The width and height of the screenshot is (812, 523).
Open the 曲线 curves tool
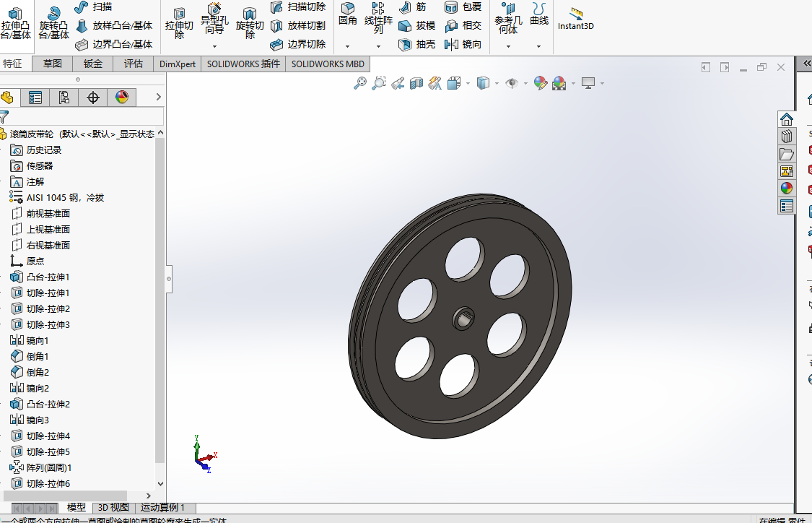(x=539, y=14)
